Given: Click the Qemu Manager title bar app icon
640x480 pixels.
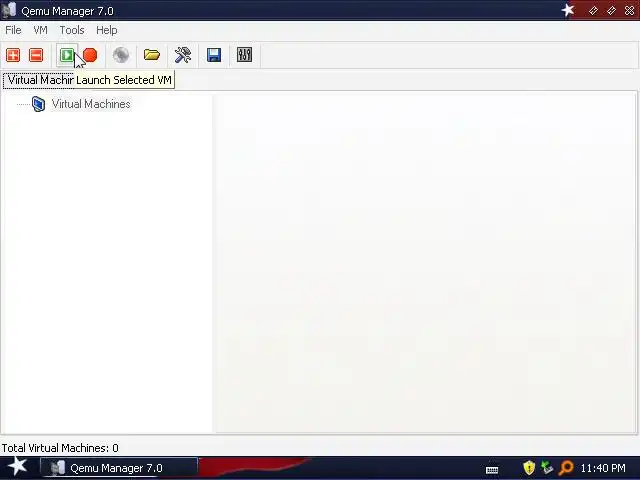Looking at the screenshot, I should (9, 10).
